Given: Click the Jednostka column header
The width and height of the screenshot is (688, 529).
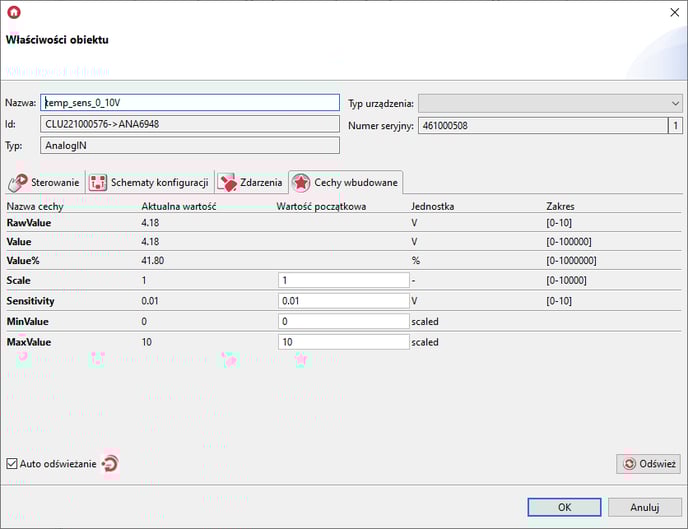Looking at the screenshot, I should [x=432, y=206].
